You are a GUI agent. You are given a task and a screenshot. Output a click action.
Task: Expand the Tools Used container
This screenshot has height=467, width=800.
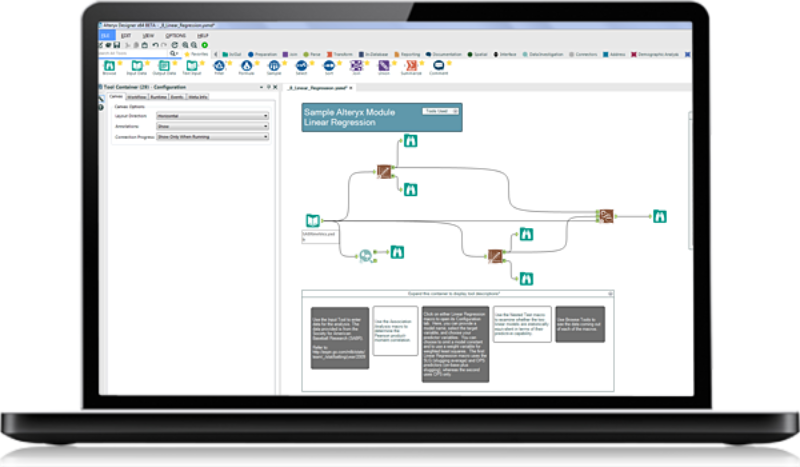coord(456,111)
